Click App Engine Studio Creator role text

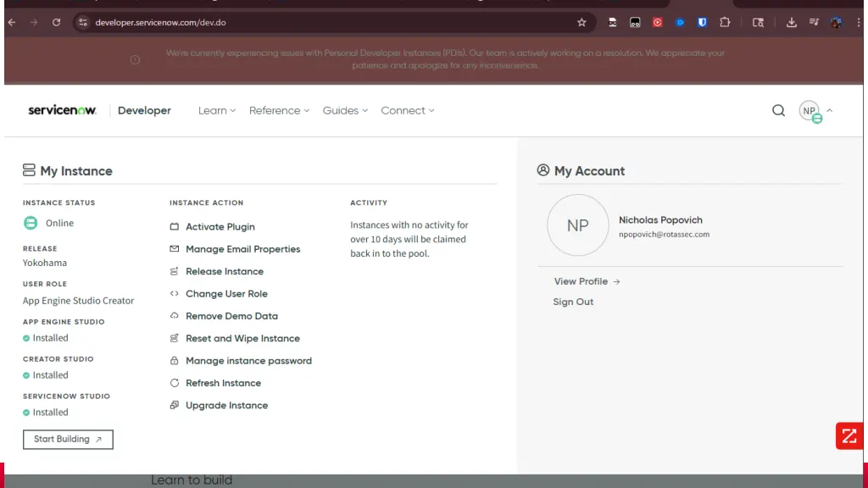point(78,301)
